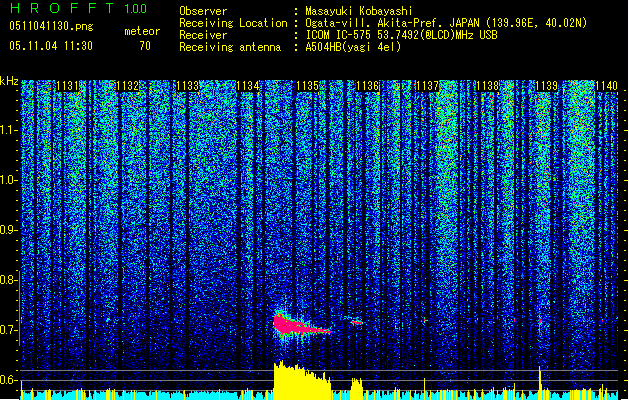Click the 1131 time marker
The image size is (629, 400).
[x=67, y=86]
